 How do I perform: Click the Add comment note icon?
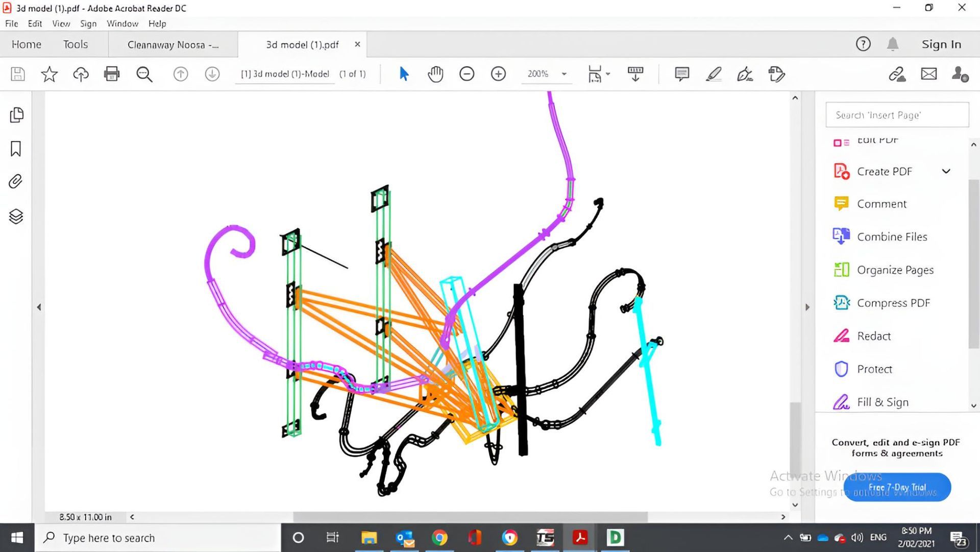click(x=682, y=74)
